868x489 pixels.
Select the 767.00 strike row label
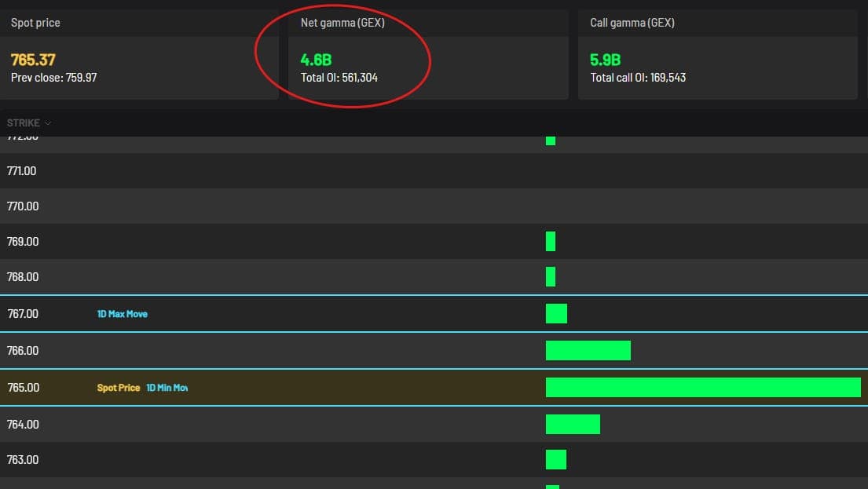(23, 314)
